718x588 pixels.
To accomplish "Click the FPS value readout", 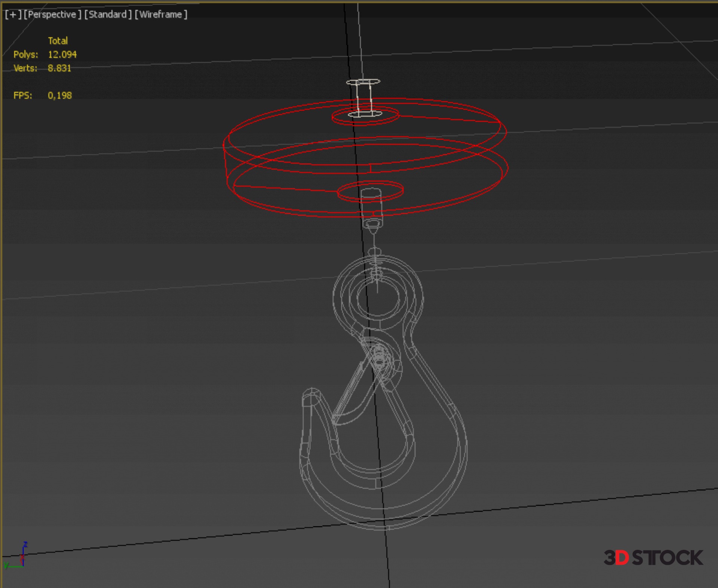I will click(59, 95).
